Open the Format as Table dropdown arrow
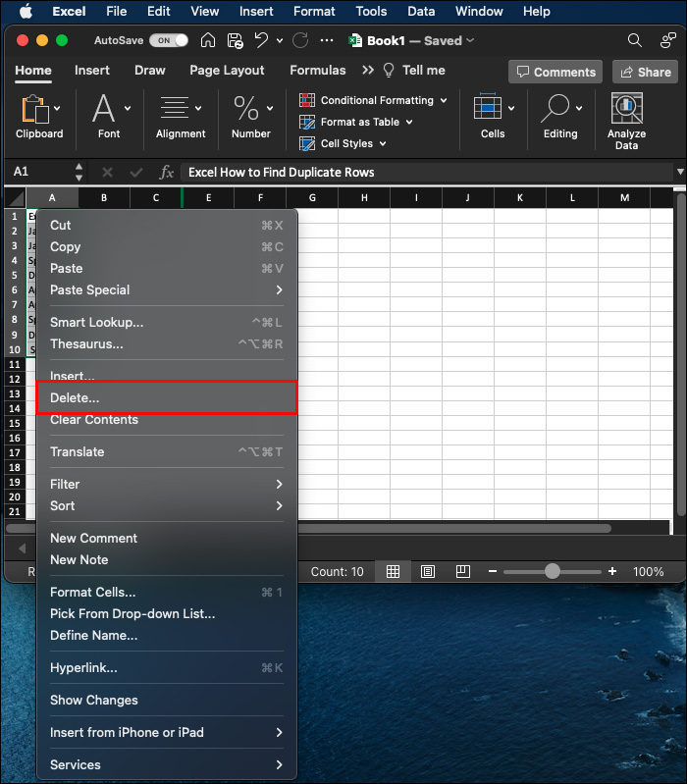687x784 pixels. click(409, 122)
